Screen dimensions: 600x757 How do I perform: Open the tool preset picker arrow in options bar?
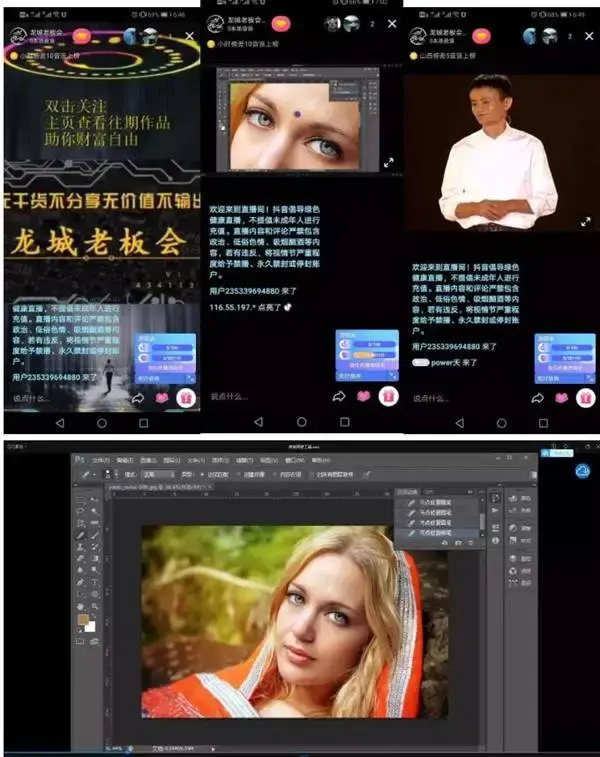[x=96, y=474]
